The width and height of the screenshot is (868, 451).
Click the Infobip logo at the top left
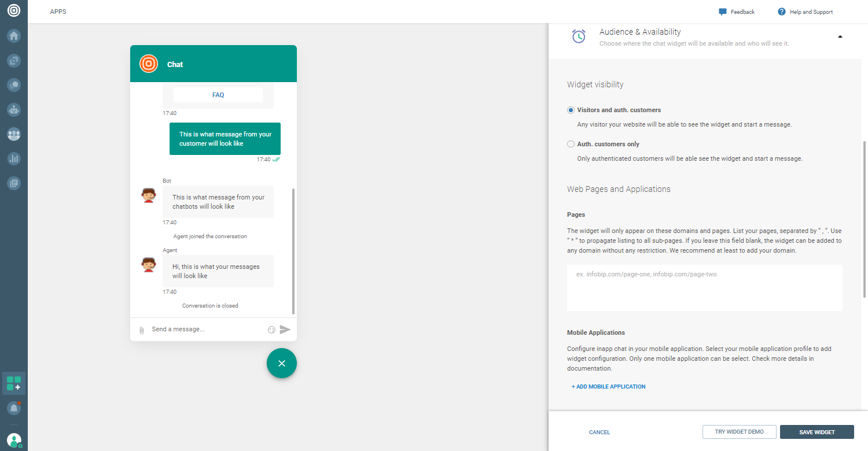coord(14,10)
